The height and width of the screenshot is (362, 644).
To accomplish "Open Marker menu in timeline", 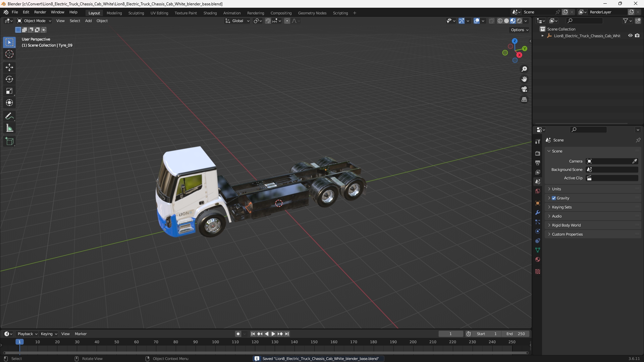I will tap(80, 334).
